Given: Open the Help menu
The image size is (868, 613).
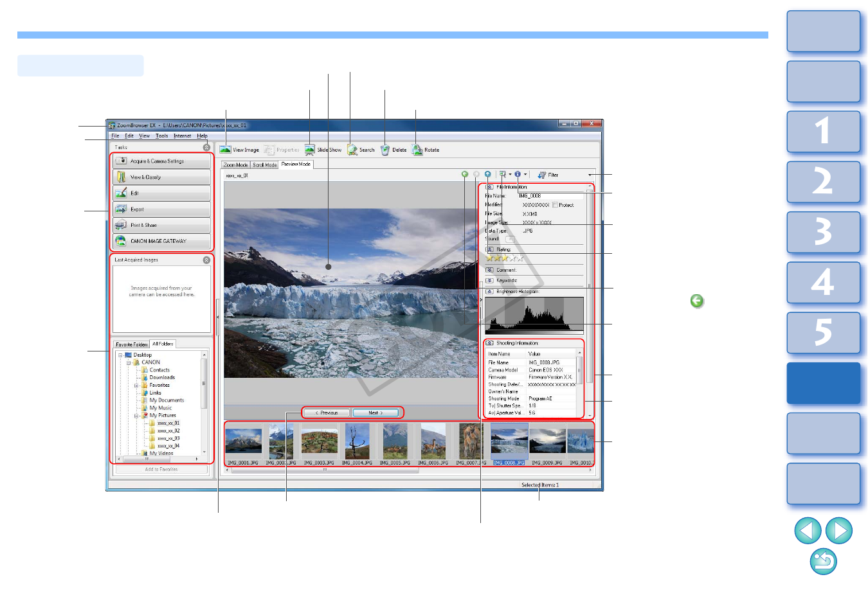Looking at the screenshot, I should (x=202, y=136).
